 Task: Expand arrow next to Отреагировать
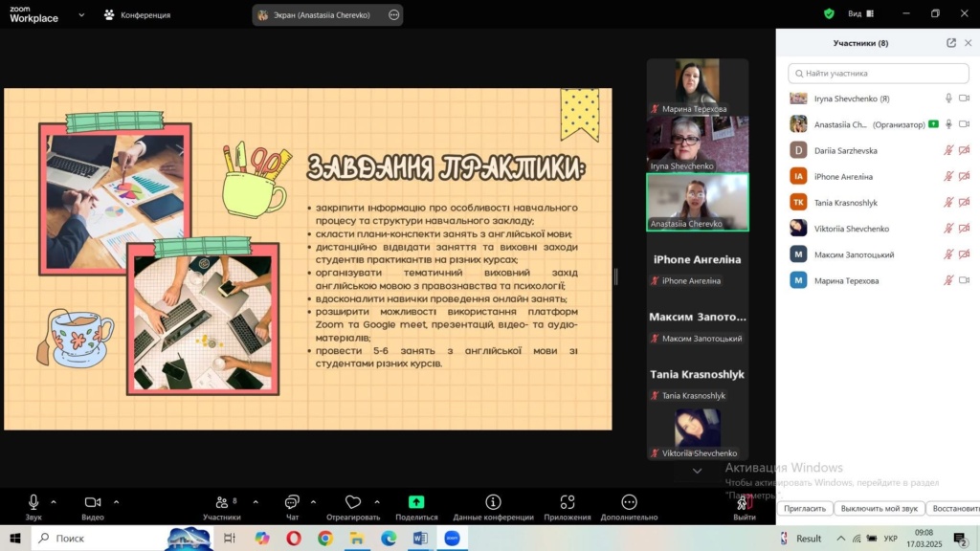(377, 501)
